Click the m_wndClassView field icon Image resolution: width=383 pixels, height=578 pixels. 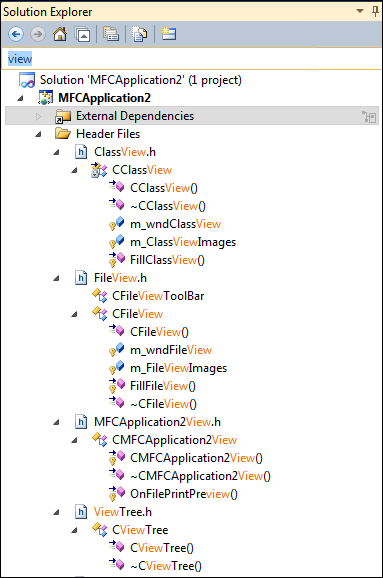click(116, 223)
